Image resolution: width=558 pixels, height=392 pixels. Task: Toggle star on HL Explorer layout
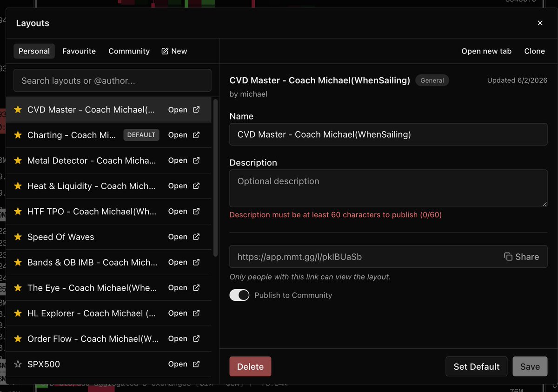tap(18, 313)
